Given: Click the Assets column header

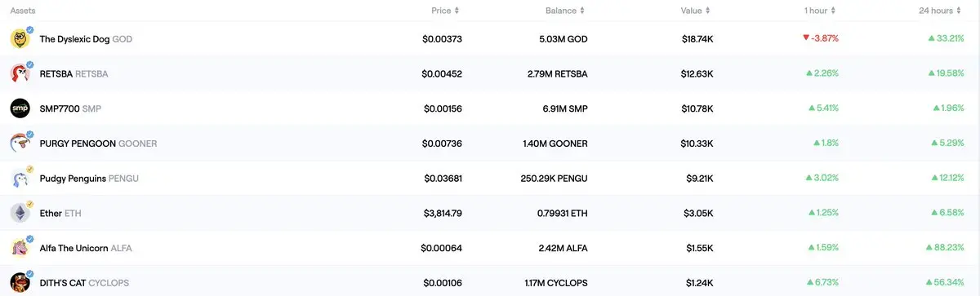Looking at the screenshot, I should tap(21, 11).
